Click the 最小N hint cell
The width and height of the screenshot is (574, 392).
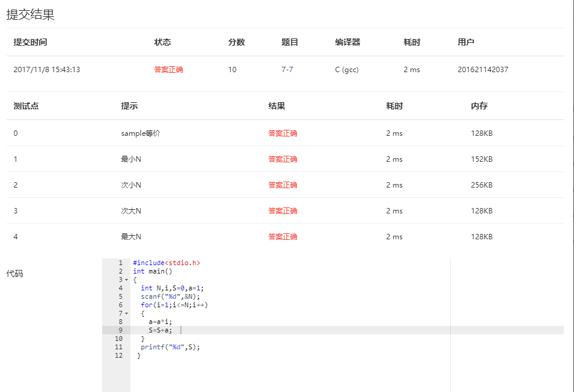pos(131,159)
